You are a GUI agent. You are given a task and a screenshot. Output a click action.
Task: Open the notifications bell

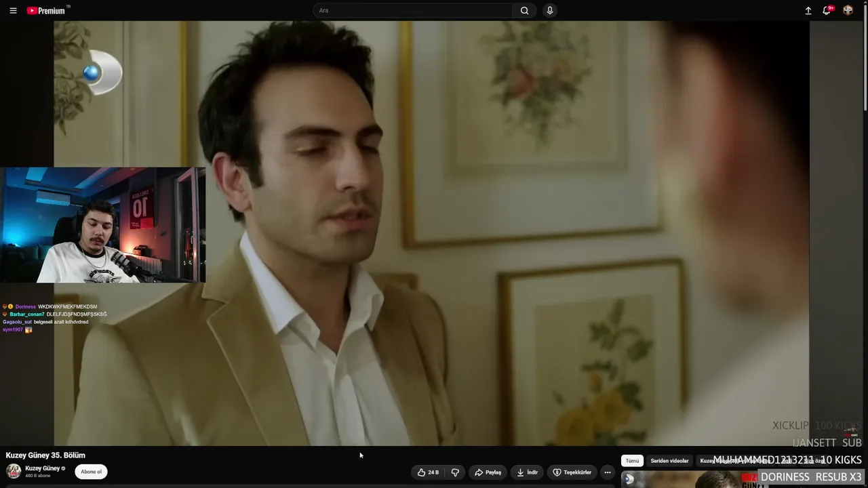(827, 11)
